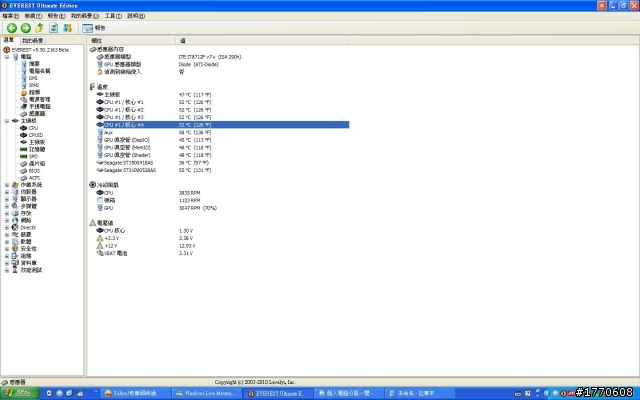Select the highlighted CPU #1 / 核心 #4 row
Viewport: 640px width, 400px height.
click(222, 125)
